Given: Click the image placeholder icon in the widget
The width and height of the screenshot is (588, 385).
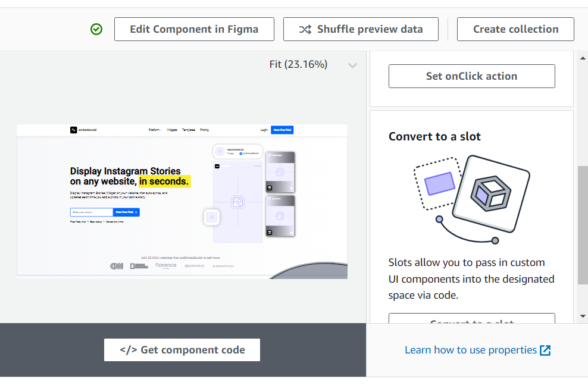Looking at the screenshot, I should 237,202.
